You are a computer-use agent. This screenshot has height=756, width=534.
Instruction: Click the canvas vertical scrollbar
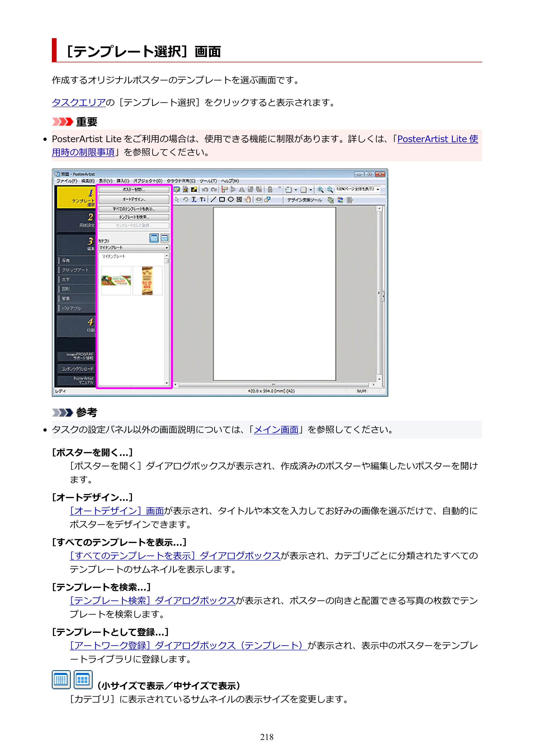point(379,293)
